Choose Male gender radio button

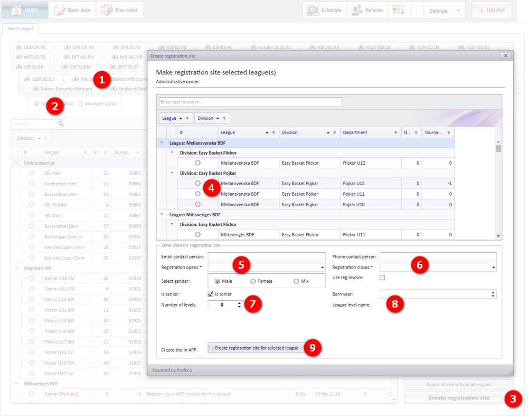[x=217, y=281]
